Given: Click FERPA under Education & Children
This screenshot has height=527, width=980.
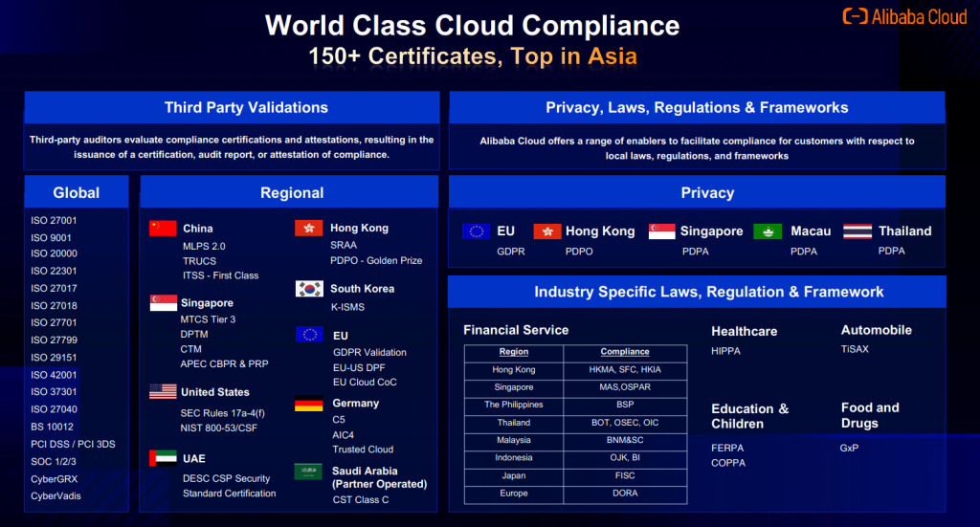Looking at the screenshot, I should 727,448.
